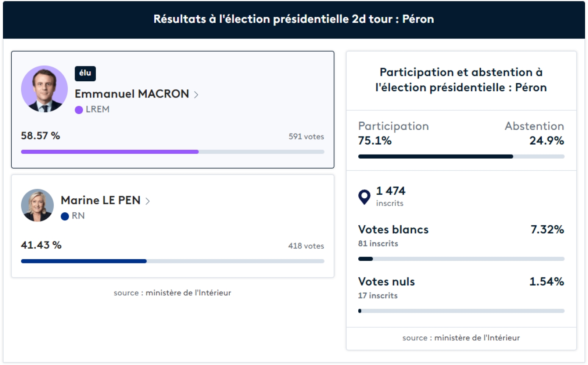Click Emmanuel Macron's portrait photo
588x365 pixels.
tap(44, 89)
